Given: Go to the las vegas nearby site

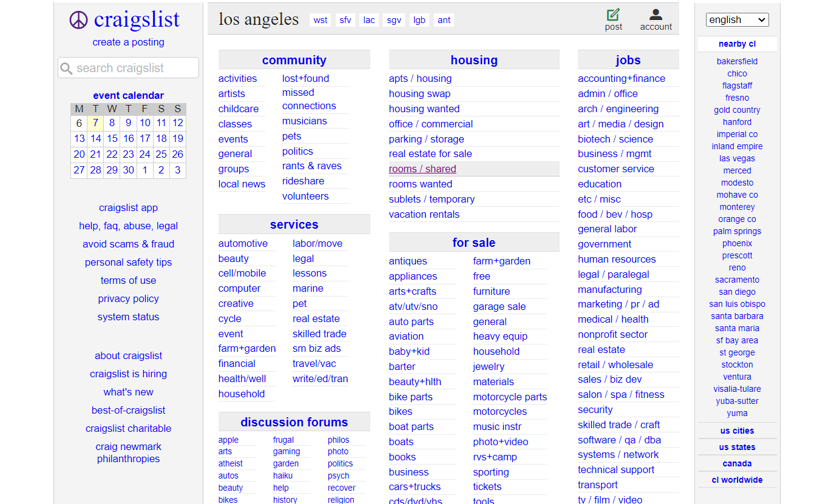Looking at the screenshot, I should click(737, 158).
